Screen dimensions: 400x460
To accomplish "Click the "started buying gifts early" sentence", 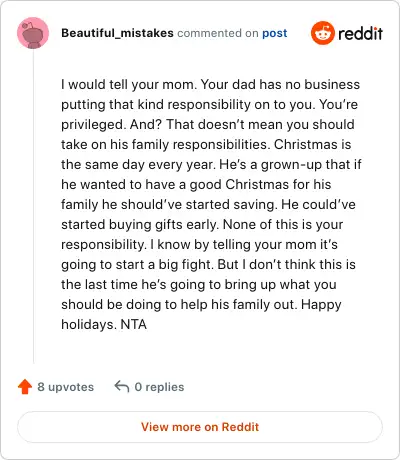I will [139, 225].
